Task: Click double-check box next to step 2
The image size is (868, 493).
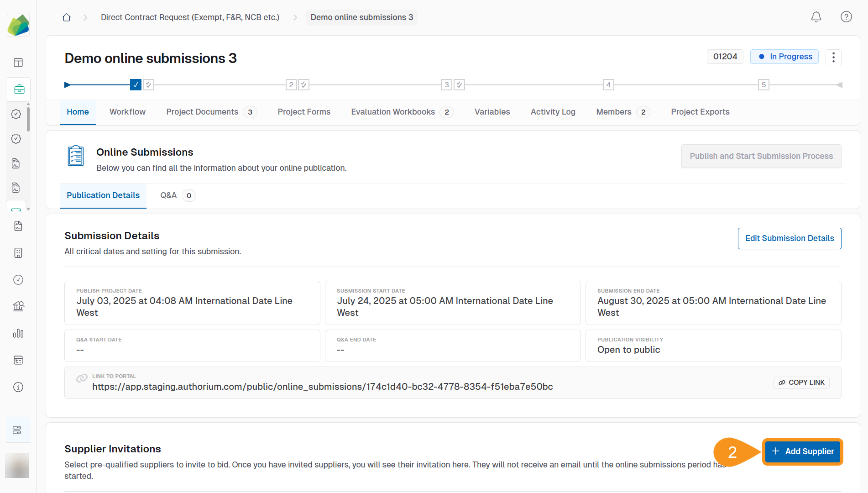Action: coord(304,84)
